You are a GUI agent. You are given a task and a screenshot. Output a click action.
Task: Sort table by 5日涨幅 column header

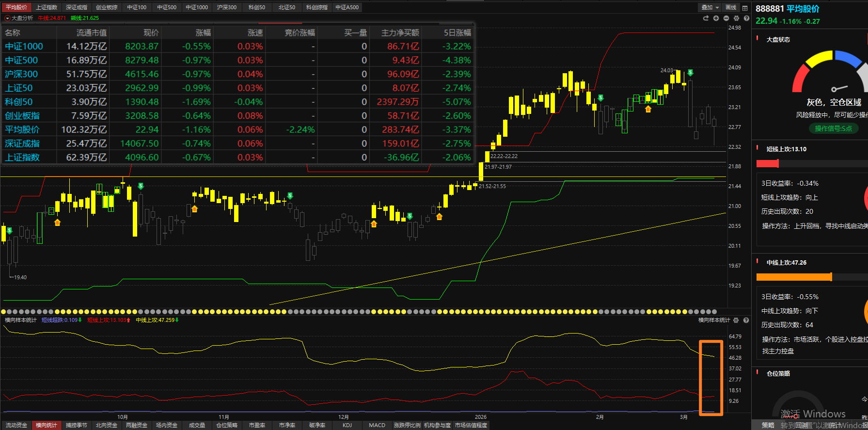pos(457,32)
